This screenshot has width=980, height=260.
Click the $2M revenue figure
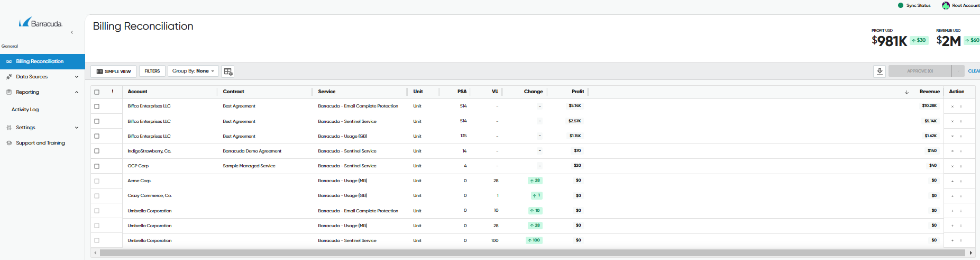pos(948,41)
